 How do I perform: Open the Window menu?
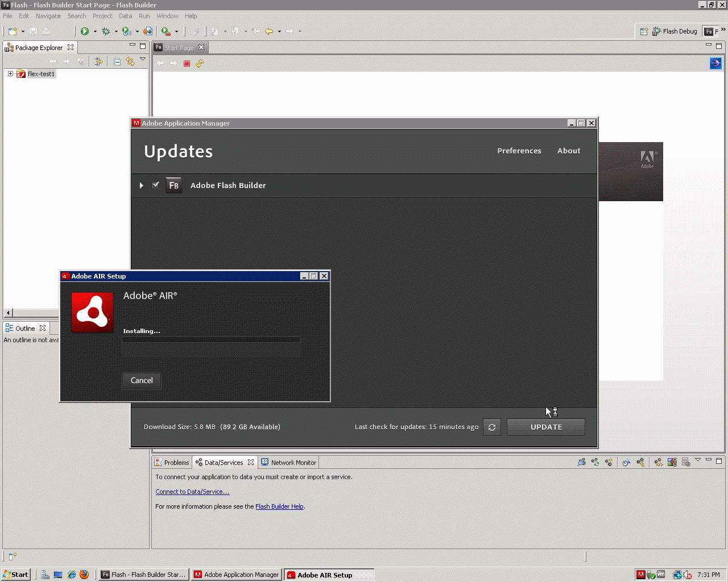click(x=167, y=16)
